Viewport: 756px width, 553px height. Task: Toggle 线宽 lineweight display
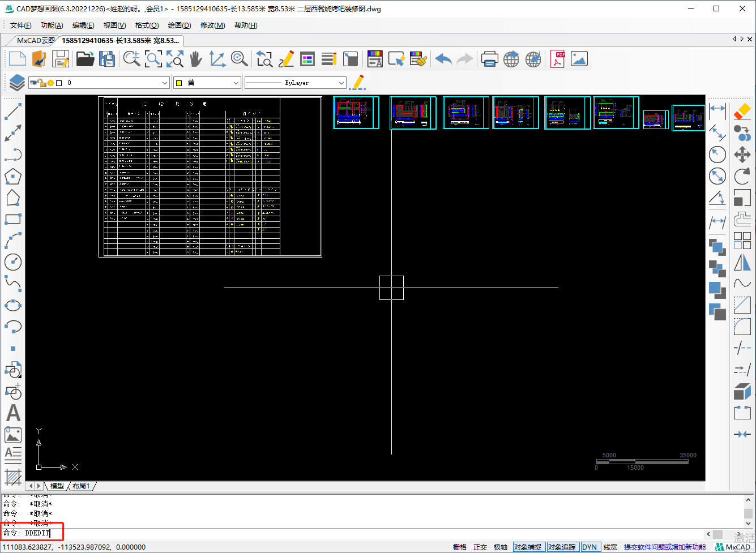pos(610,547)
